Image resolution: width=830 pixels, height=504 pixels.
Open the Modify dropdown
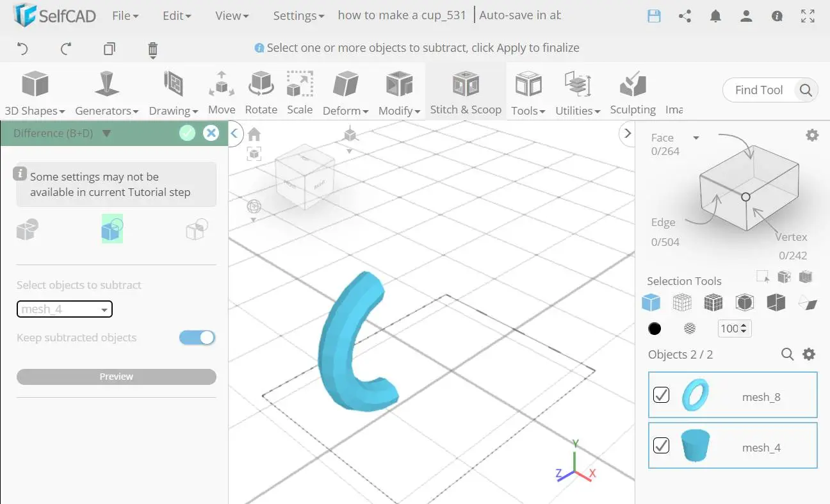tap(399, 94)
